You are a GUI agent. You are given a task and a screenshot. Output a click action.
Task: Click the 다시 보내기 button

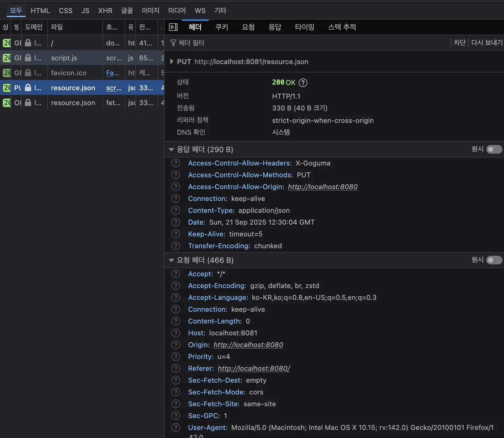coord(487,43)
